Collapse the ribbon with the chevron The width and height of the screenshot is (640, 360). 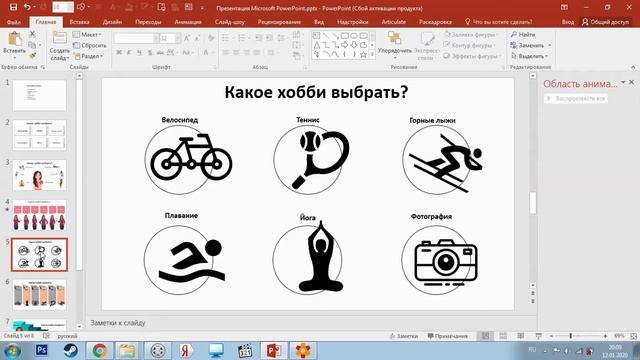click(633, 67)
